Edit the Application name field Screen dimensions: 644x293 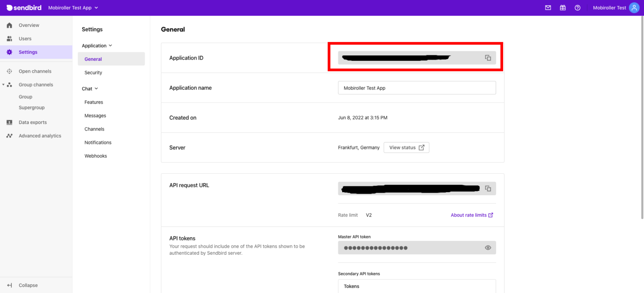(x=417, y=88)
